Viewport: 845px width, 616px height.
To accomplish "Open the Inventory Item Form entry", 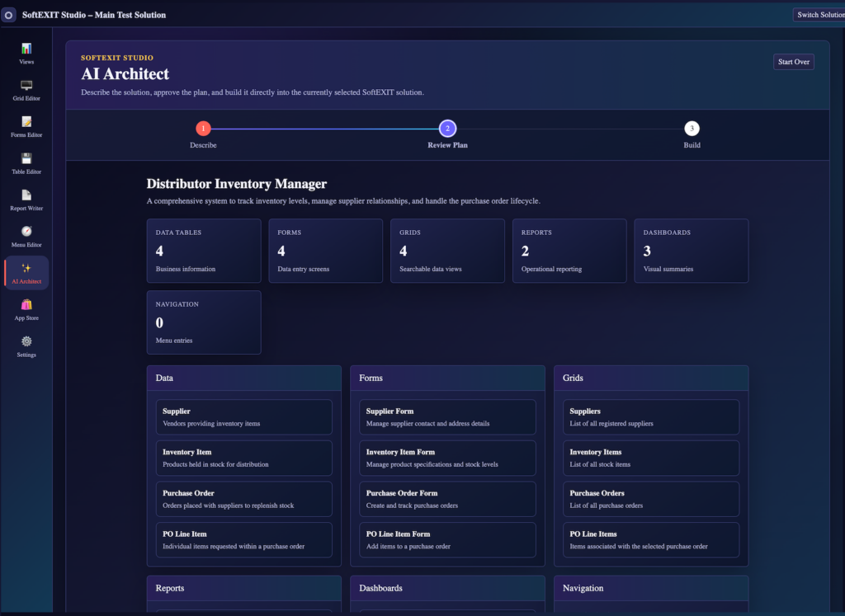I will 447,458.
